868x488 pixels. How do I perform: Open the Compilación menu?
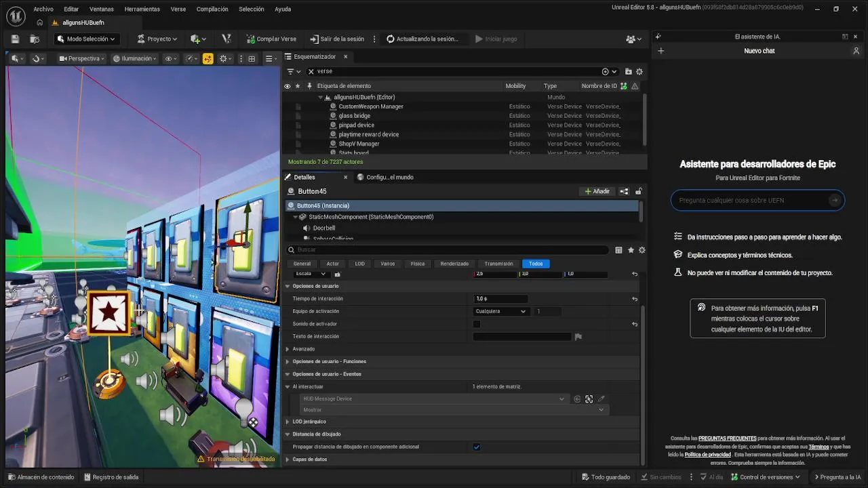click(212, 9)
